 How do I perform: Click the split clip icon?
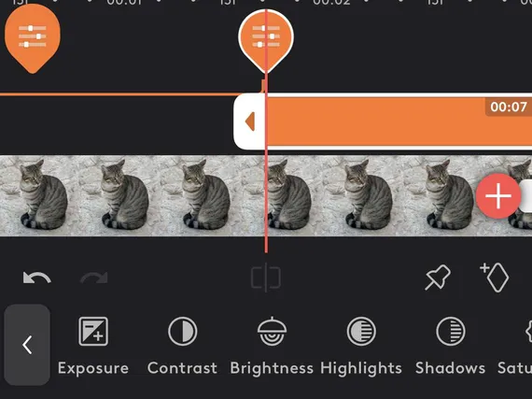click(x=266, y=278)
